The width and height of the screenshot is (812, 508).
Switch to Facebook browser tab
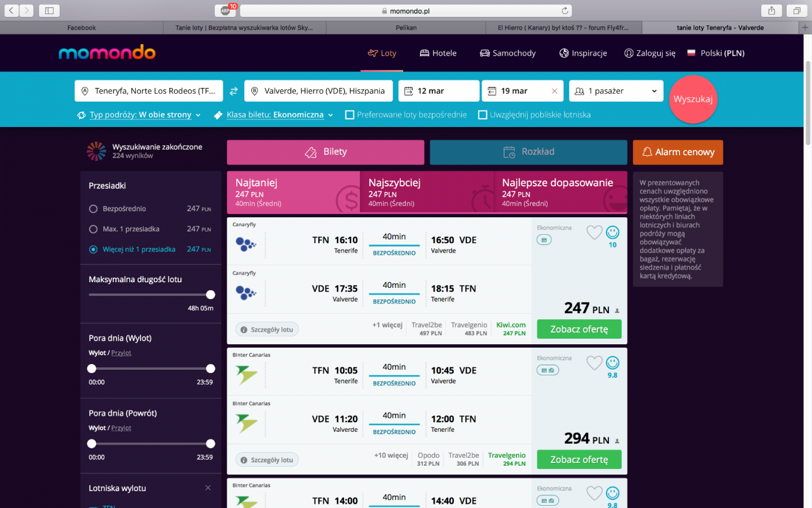coord(81,27)
